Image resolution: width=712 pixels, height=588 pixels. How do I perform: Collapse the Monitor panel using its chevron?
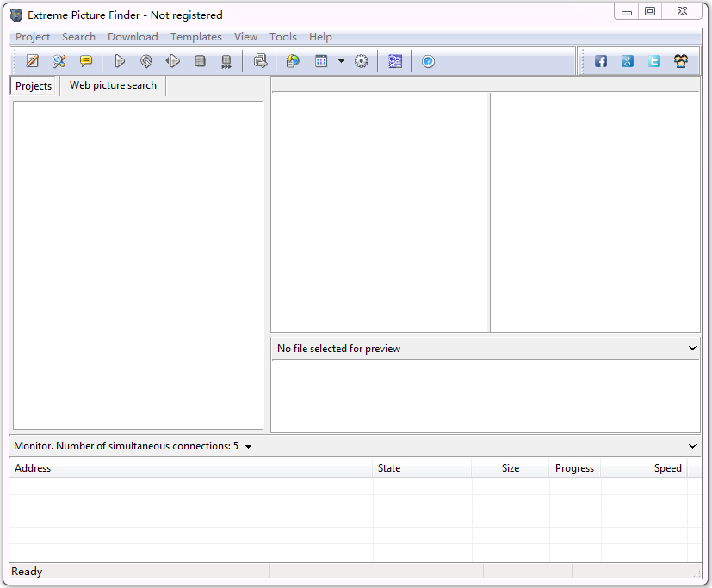pos(693,446)
